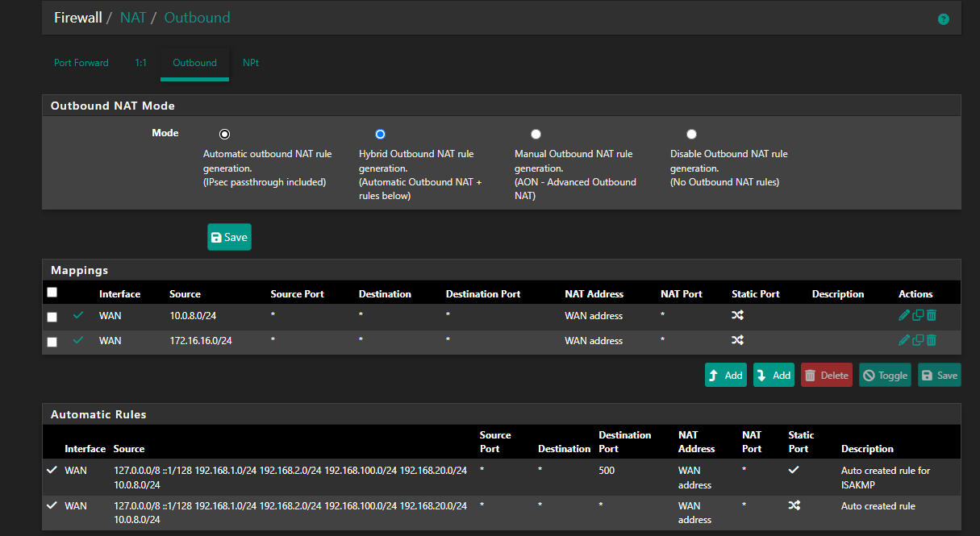The height and width of the screenshot is (536, 980).
Task: Check the box for the 10.0.8.0/24 mapping
Action: (52, 318)
